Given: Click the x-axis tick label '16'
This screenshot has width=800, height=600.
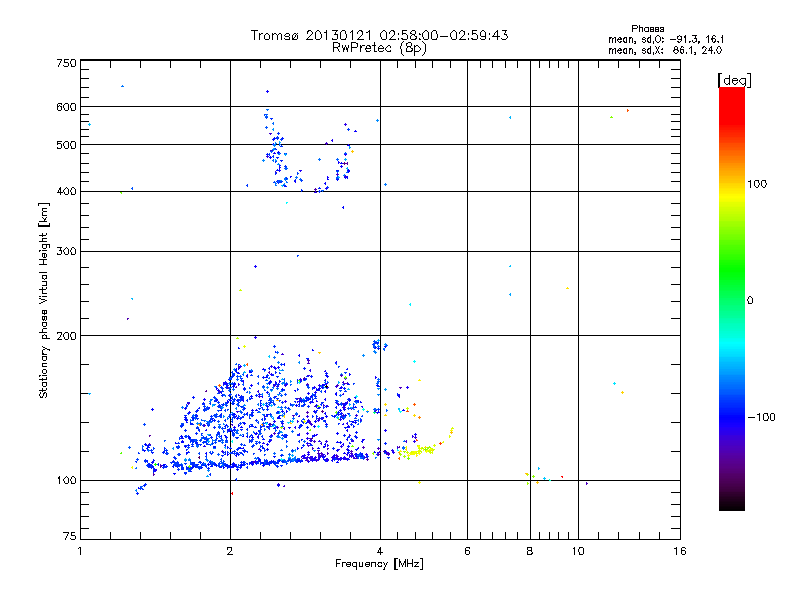Looking at the screenshot, I should 680,551.
